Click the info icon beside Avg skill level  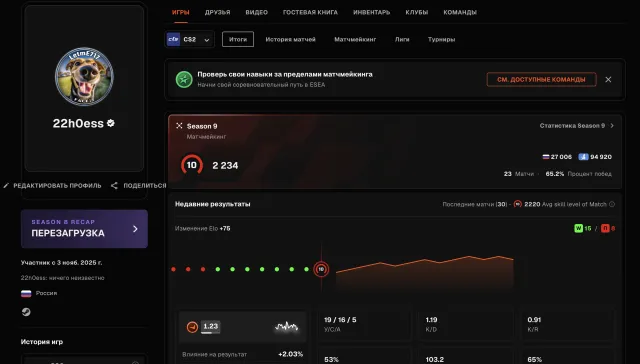click(x=612, y=204)
